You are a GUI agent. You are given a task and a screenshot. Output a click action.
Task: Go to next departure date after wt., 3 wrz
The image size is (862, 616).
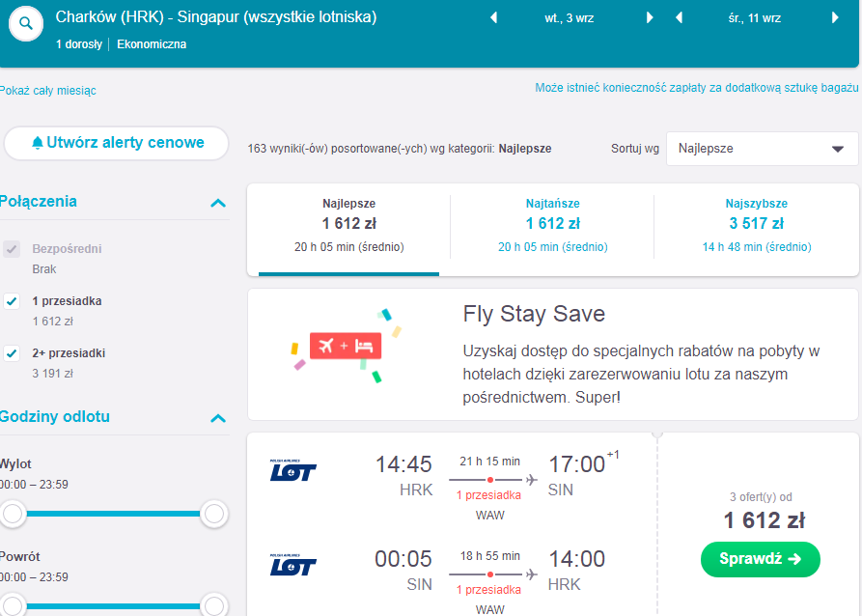point(650,18)
